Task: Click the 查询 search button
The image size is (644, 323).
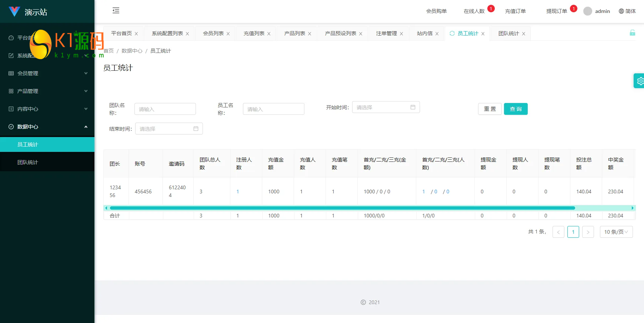Action: [516, 109]
